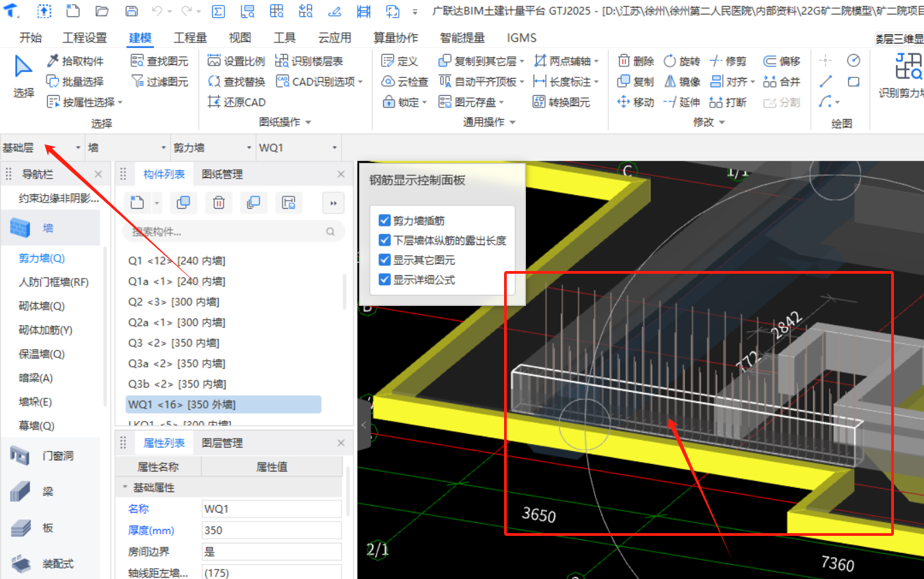Click the large select (选择) button

pyautogui.click(x=24, y=77)
